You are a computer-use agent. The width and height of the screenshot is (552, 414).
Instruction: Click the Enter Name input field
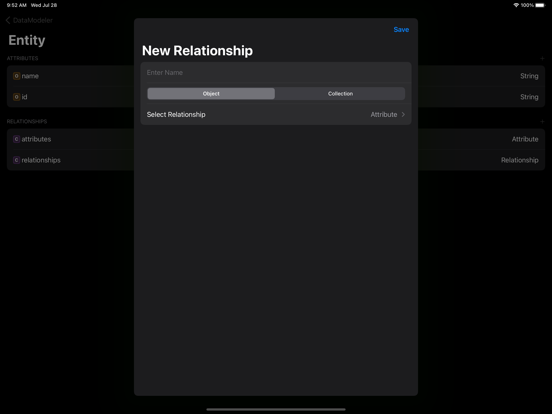[x=276, y=73]
